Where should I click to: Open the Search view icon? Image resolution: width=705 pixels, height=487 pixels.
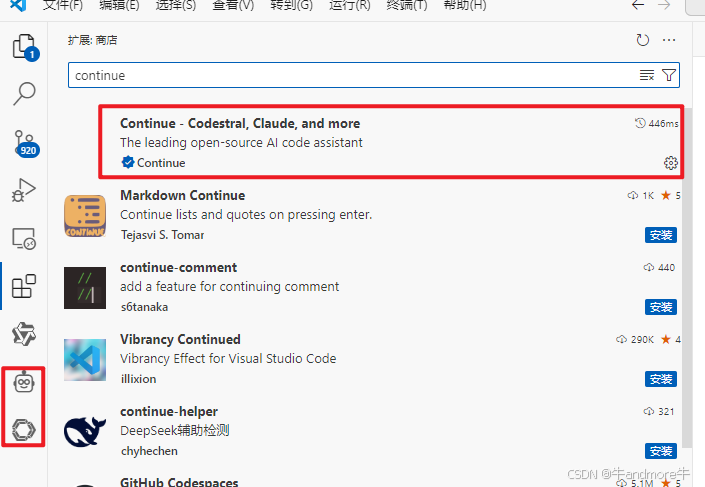(x=24, y=94)
